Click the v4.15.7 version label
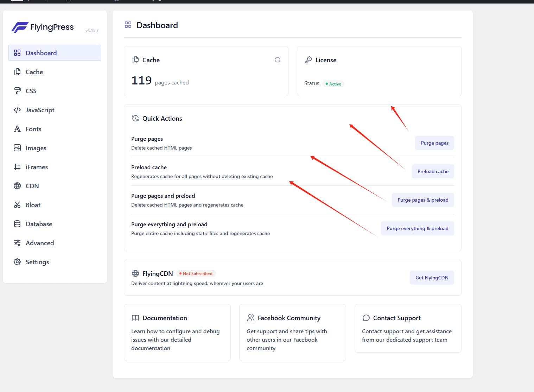 [x=92, y=31]
